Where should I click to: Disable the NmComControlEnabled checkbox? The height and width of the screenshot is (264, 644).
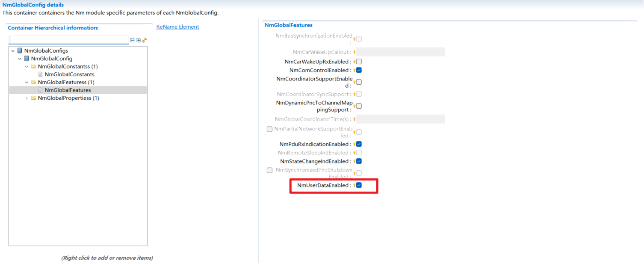358,70
